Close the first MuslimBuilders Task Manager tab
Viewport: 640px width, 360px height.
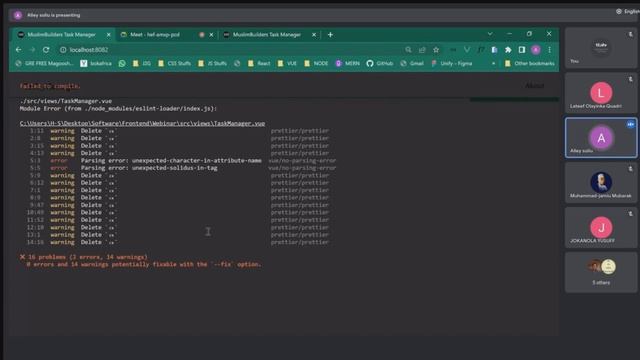109,35
